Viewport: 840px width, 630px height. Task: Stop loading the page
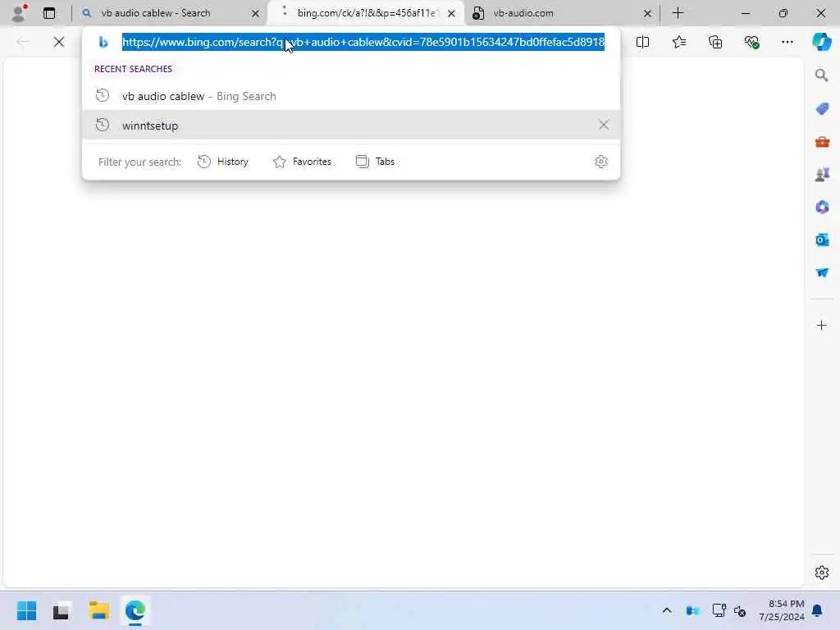tap(59, 42)
